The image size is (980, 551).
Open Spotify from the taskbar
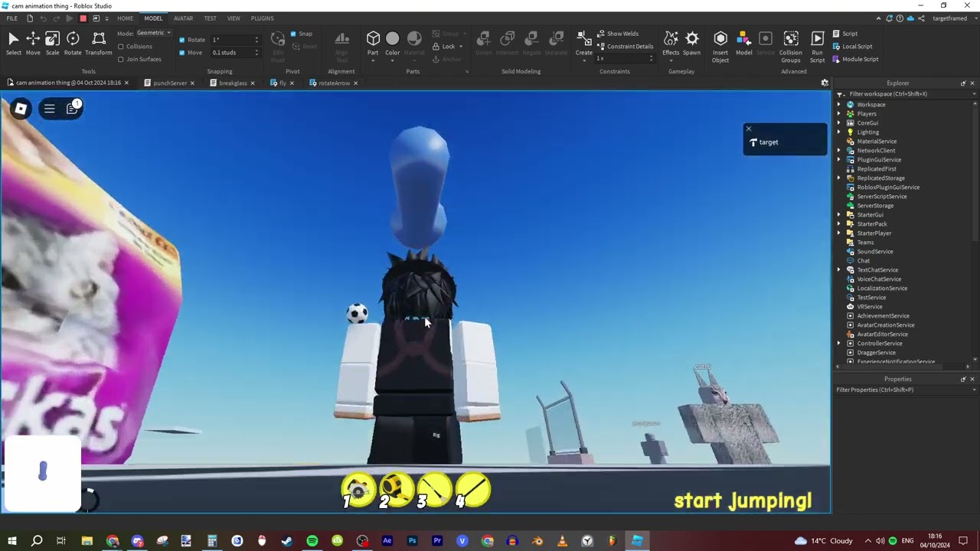click(312, 541)
